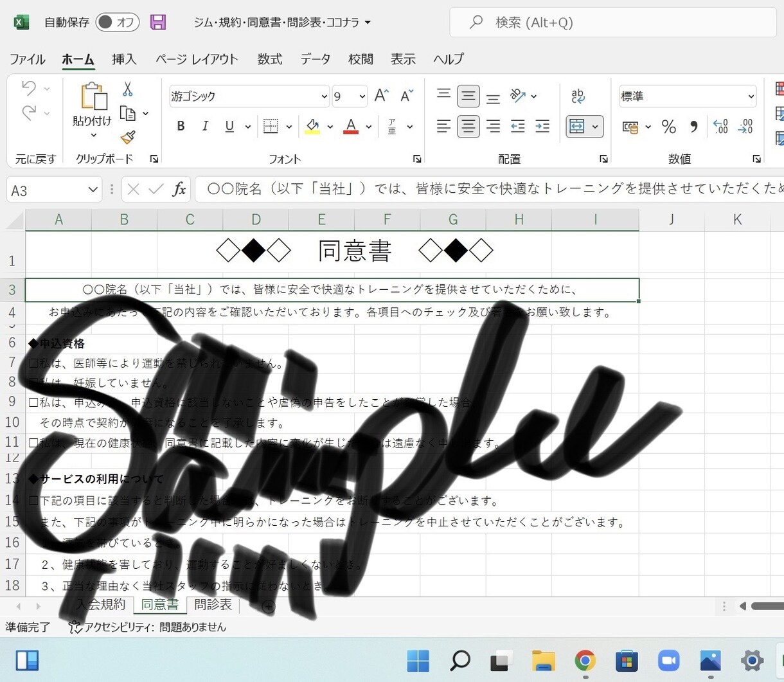Toggle Align Left
This screenshot has width=784, height=682.
click(443, 126)
